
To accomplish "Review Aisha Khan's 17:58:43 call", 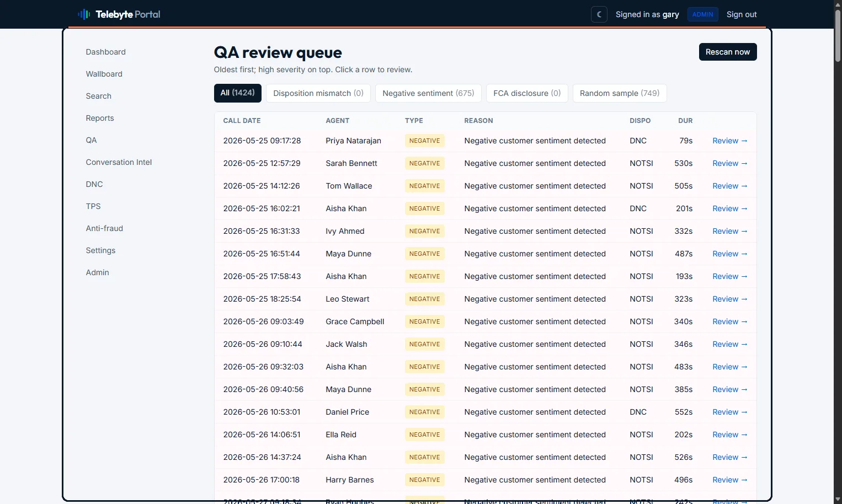I will tap(730, 276).
